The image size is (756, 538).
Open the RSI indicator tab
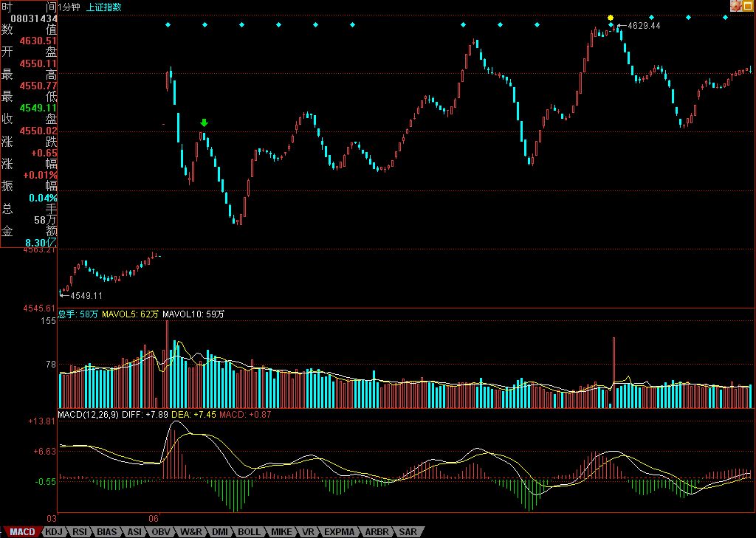pyautogui.click(x=80, y=531)
